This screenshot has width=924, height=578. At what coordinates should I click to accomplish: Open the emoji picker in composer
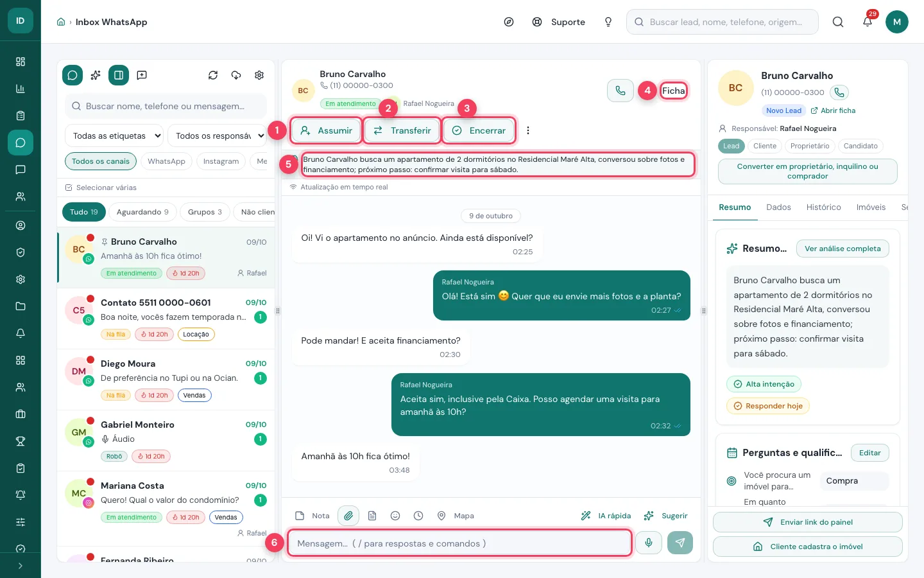pyautogui.click(x=395, y=516)
